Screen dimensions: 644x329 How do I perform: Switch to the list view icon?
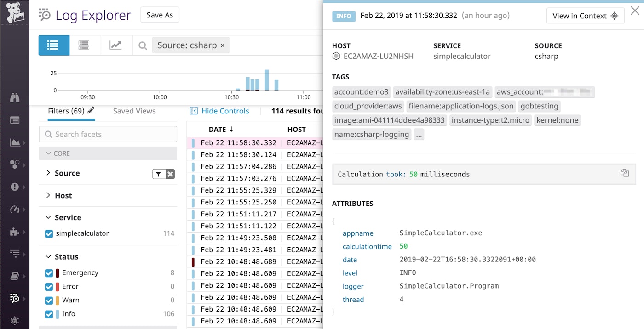[x=54, y=45]
